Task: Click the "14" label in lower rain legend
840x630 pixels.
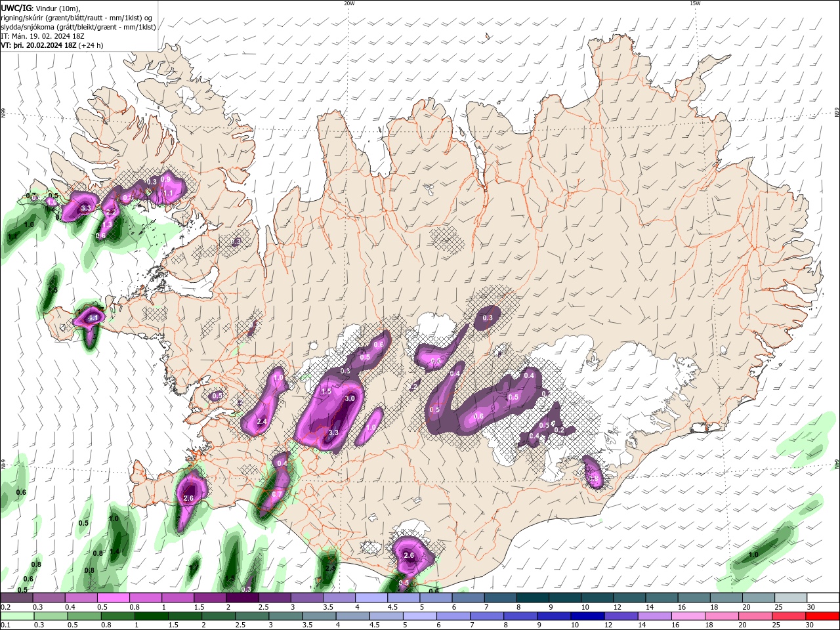Action: point(642,625)
